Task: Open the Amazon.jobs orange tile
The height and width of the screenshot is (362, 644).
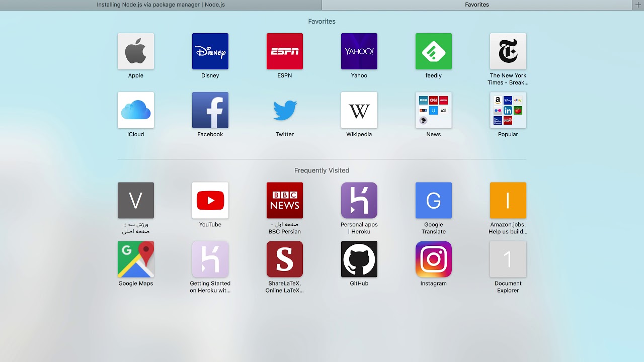Action: click(508, 201)
